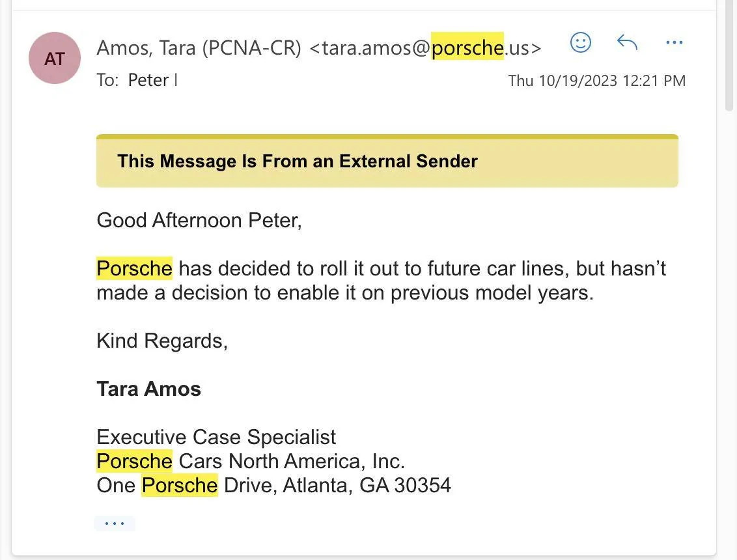The height and width of the screenshot is (560, 737).
Task: Click the Good Afternoon Peter greeting
Action: (199, 220)
